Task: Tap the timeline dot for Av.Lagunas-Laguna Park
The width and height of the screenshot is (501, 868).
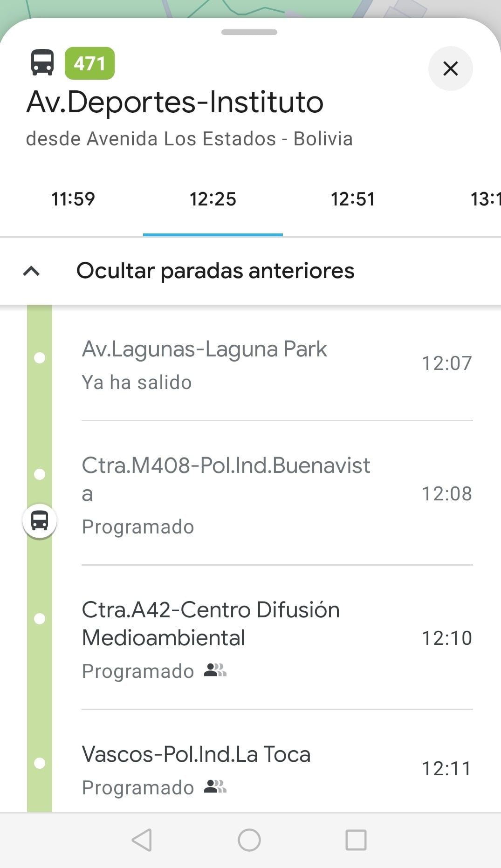Action: 40,358
